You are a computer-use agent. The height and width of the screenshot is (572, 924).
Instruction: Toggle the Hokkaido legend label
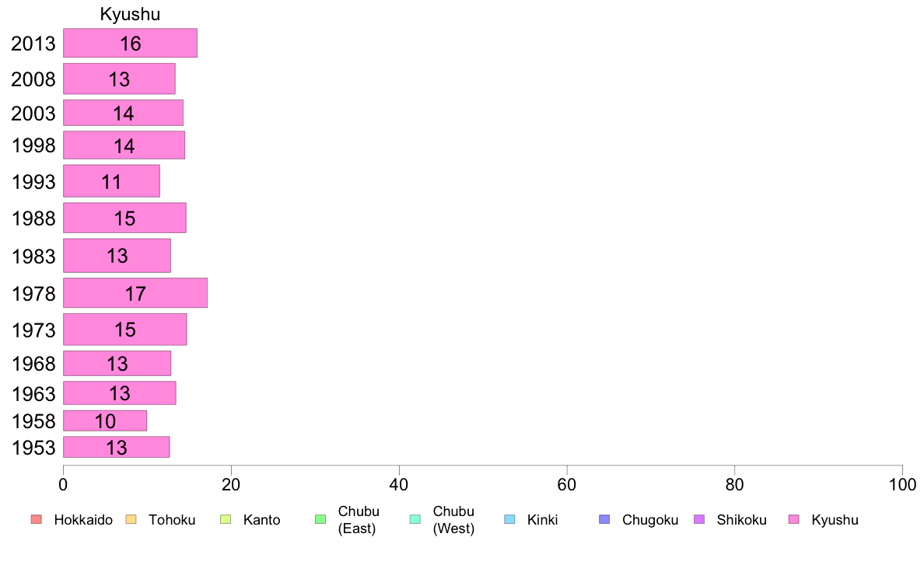83,520
